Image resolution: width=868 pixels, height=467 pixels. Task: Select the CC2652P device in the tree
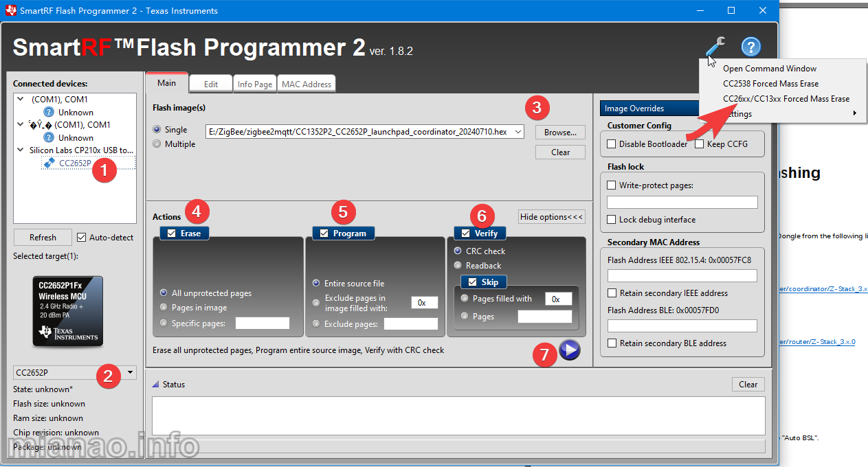click(x=74, y=163)
